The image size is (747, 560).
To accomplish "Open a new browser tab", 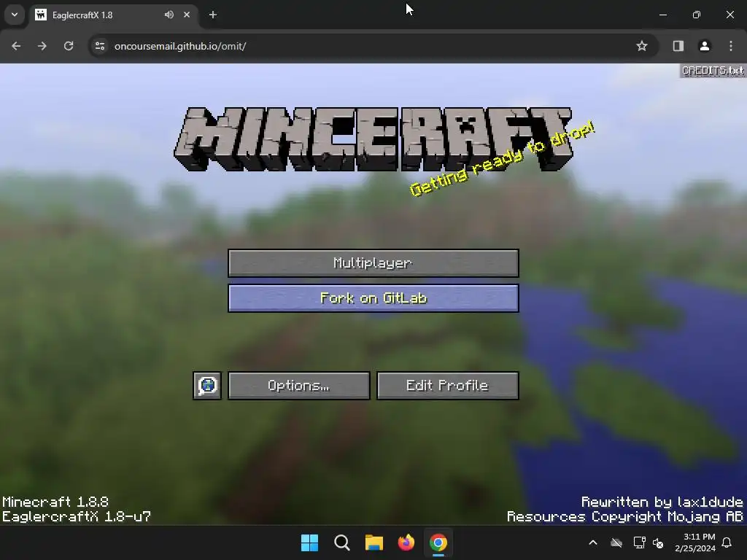I will (x=213, y=15).
